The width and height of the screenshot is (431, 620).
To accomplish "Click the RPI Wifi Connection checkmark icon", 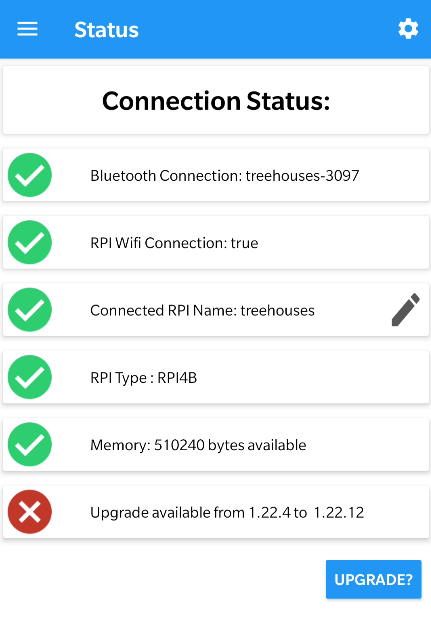I will point(30,242).
